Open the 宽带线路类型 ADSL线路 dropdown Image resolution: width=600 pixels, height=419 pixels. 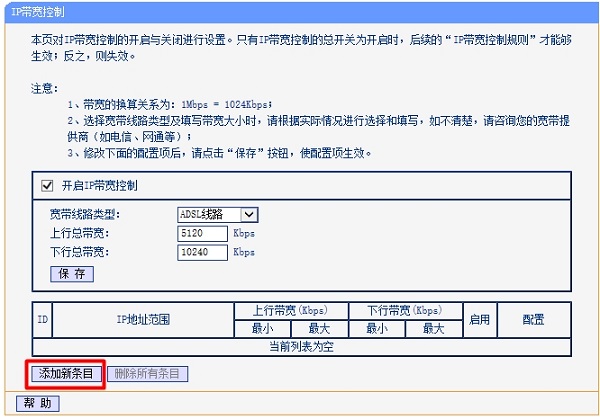[x=217, y=214]
